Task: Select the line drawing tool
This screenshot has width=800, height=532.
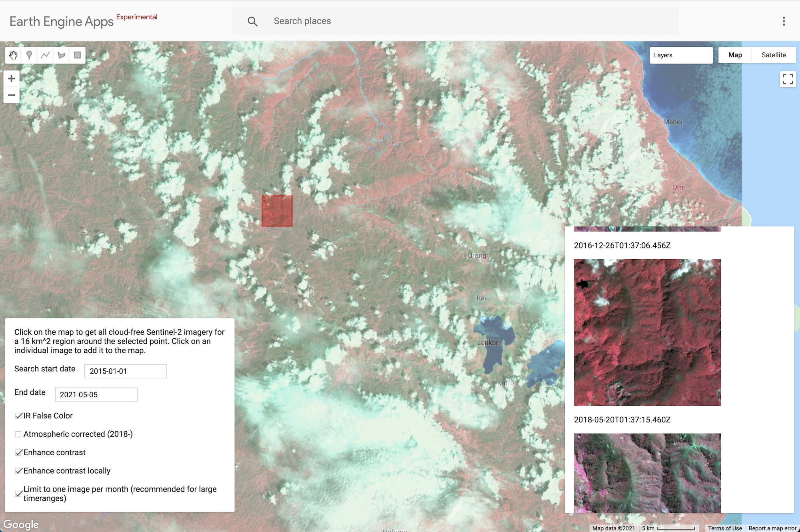Action: [45, 55]
